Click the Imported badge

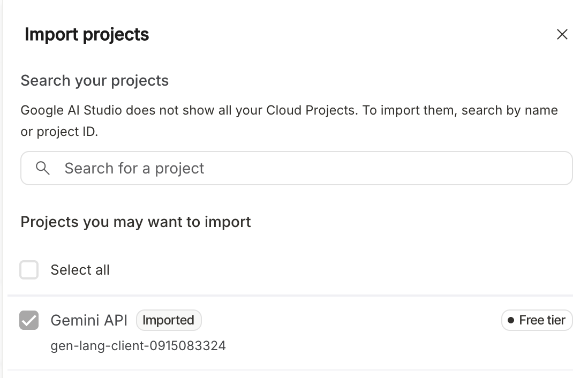coord(168,320)
